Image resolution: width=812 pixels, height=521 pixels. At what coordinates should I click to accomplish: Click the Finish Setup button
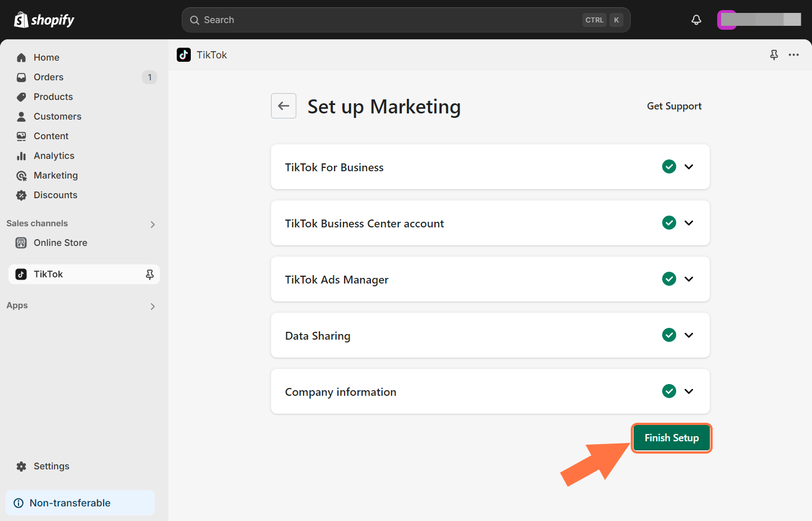tap(671, 438)
